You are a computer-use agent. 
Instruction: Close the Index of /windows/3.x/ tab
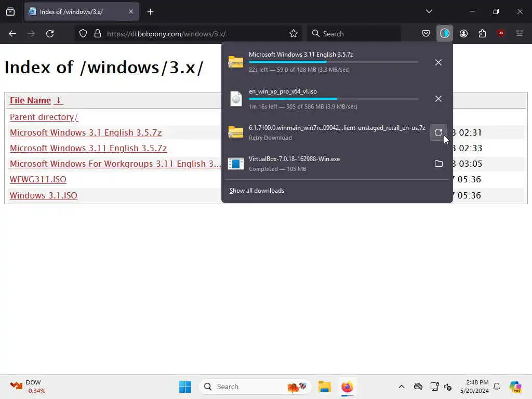(130, 11)
